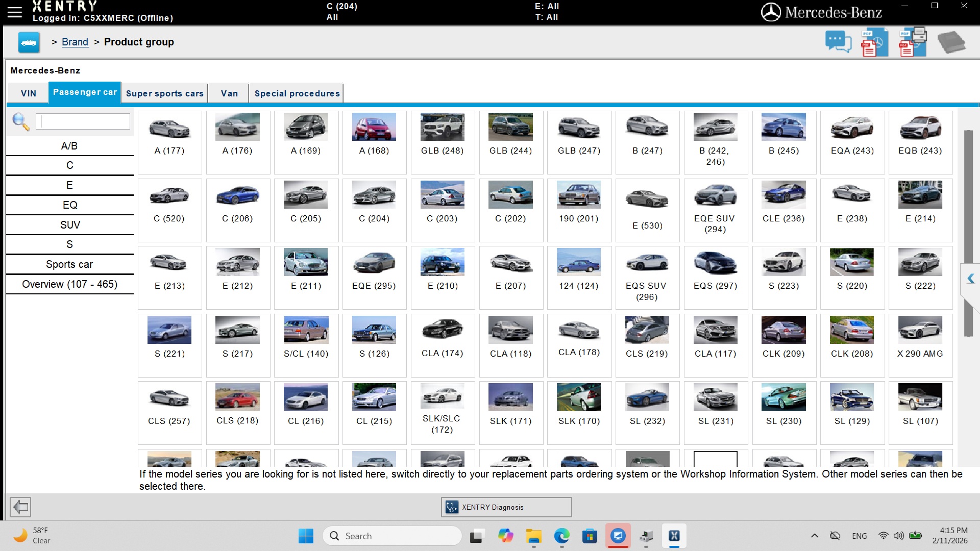Open Copilot from taskbar
This screenshot has height=551, width=980.
tap(506, 536)
